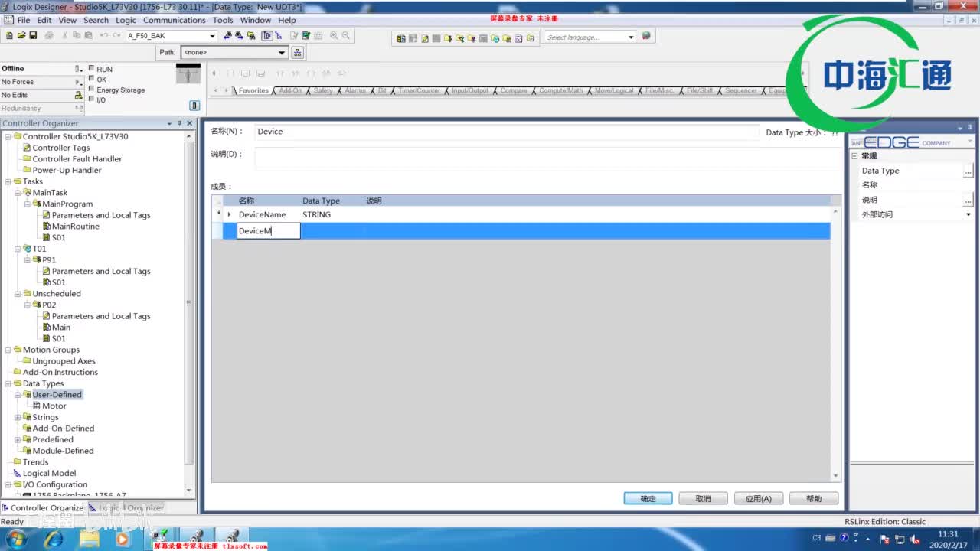Toggle the OK status indicator
980x551 pixels.
click(92, 79)
